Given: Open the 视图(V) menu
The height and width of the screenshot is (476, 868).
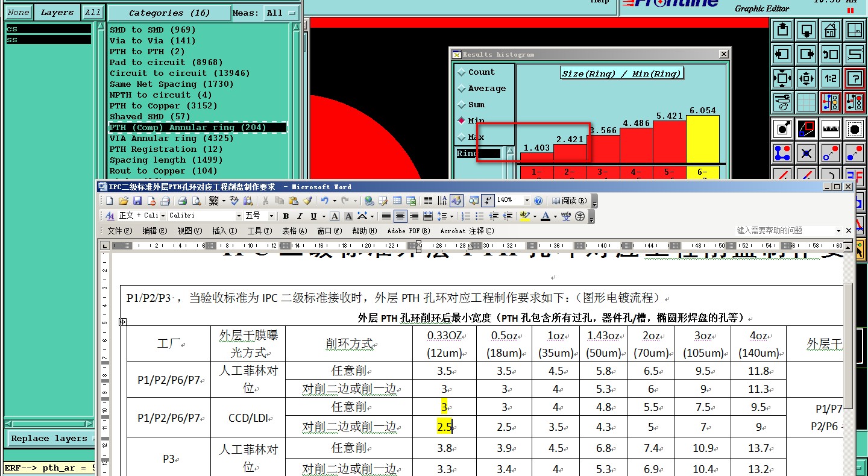Looking at the screenshot, I should point(189,231).
